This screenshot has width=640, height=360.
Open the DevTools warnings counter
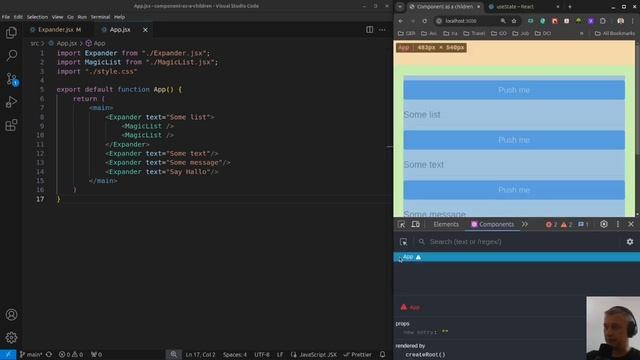pyautogui.click(x=567, y=224)
